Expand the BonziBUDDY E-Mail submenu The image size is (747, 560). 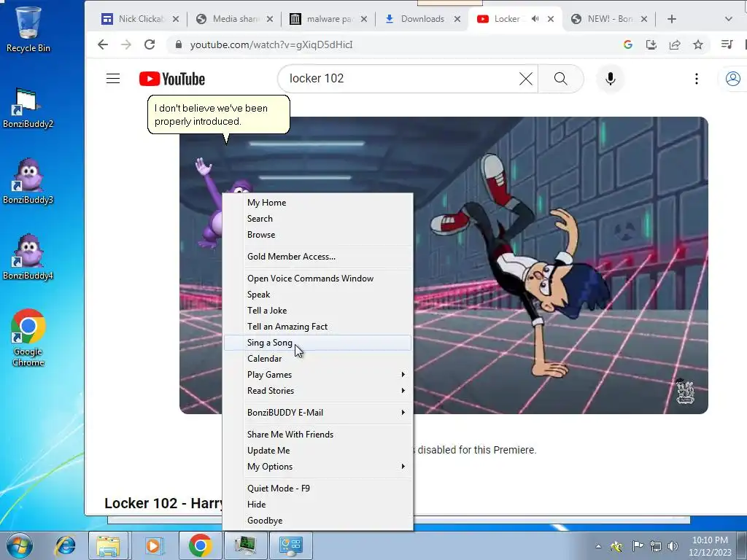point(317,413)
